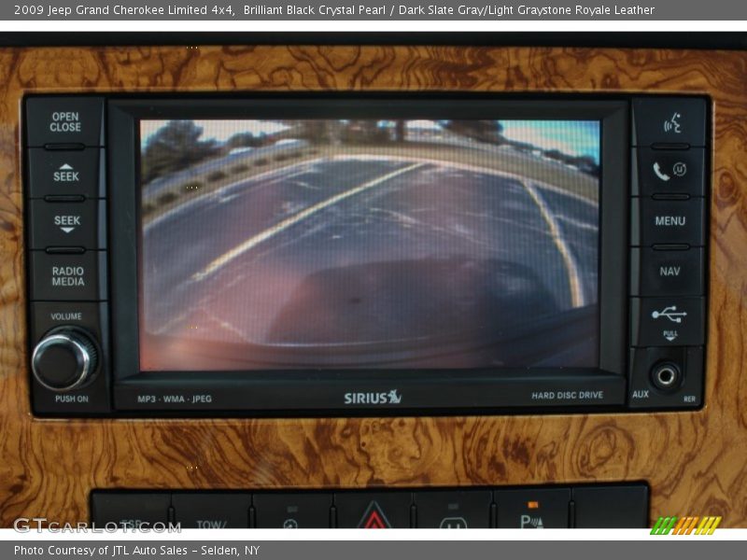Viewport: 747px width, 560px height.
Task: Open the MENU button
Action: (x=670, y=221)
